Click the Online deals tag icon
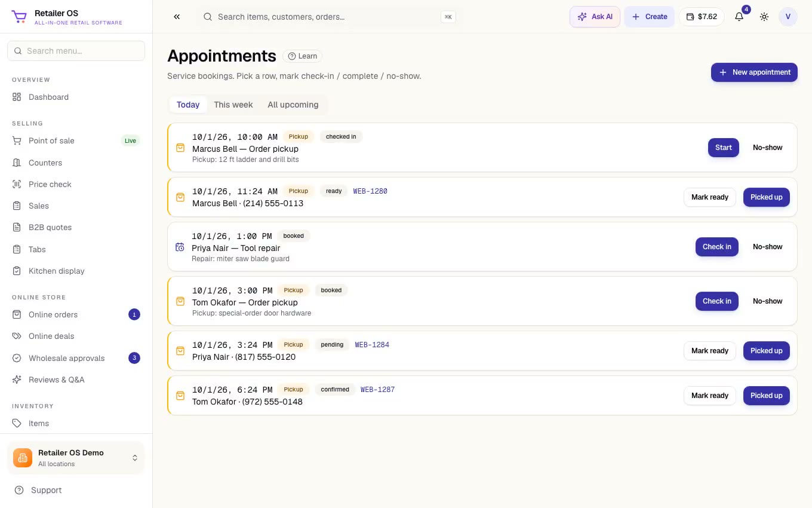 click(x=17, y=336)
